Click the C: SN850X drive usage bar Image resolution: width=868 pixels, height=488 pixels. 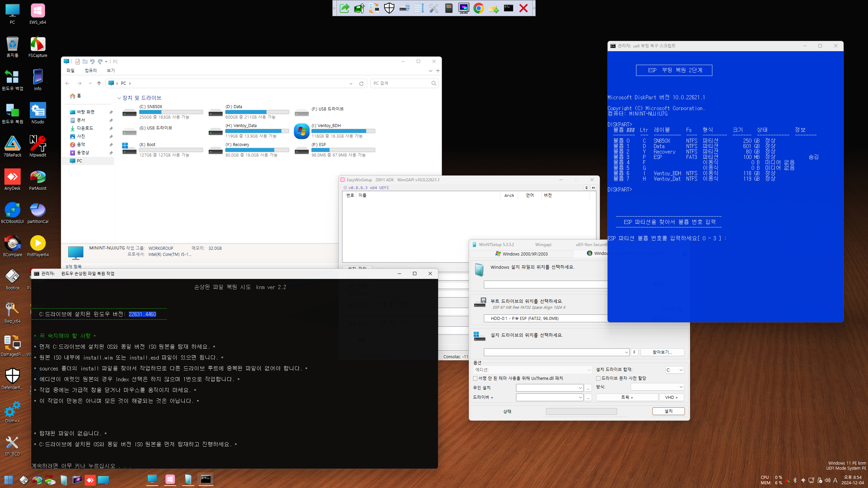[171, 112]
